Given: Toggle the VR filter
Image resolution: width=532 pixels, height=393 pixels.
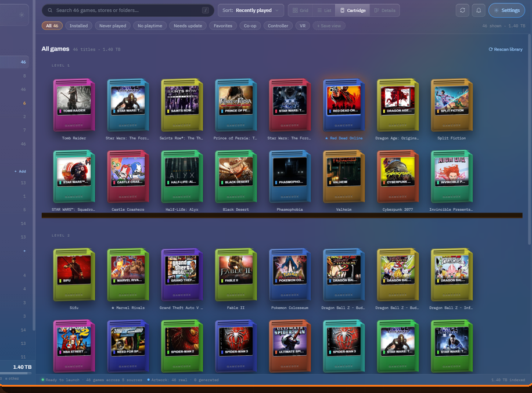Looking at the screenshot, I should tap(303, 26).
